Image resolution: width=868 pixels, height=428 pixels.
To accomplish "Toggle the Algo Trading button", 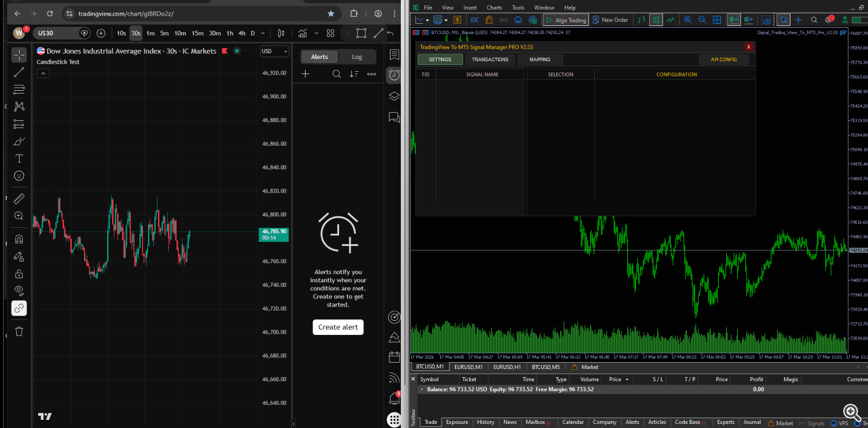I will pos(565,20).
